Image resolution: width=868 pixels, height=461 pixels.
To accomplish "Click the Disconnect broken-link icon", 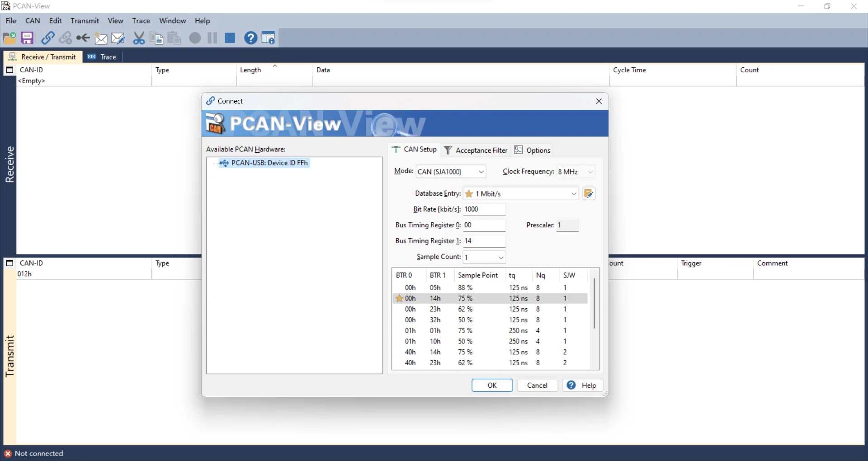I will point(66,38).
